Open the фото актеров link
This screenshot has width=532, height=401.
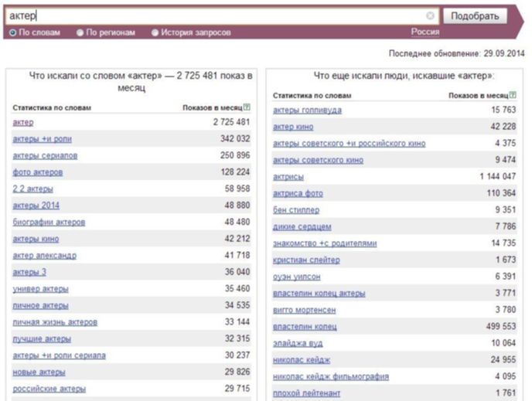[x=38, y=172]
